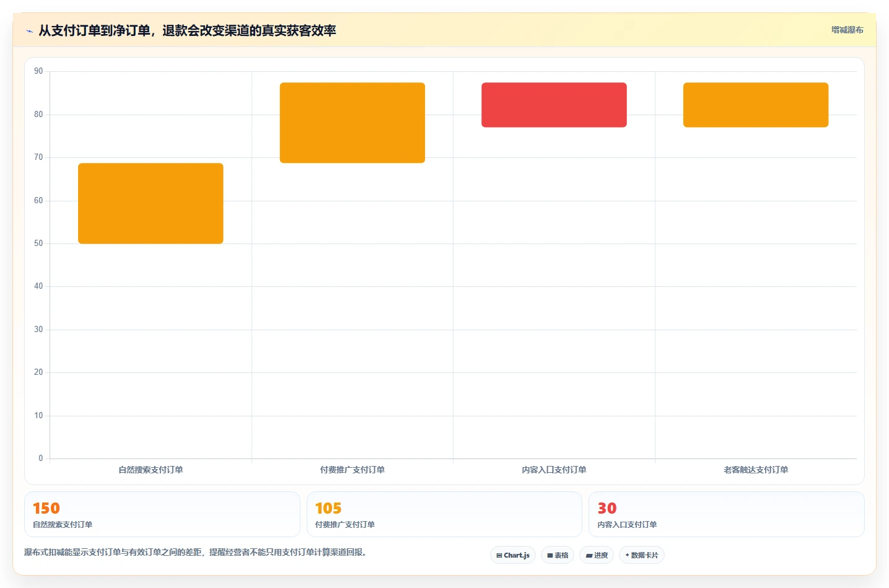Click the footnote starting 瀑布式扣减能显示
Image resolution: width=889 pixels, height=588 pixels.
[x=197, y=552]
